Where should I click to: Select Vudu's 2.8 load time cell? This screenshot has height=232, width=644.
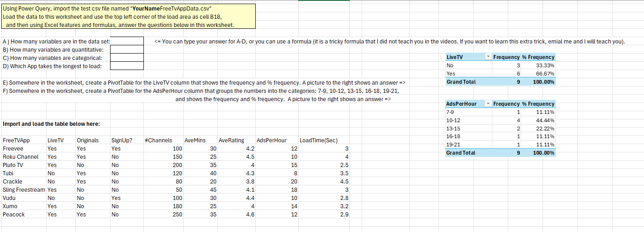[x=324, y=198]
